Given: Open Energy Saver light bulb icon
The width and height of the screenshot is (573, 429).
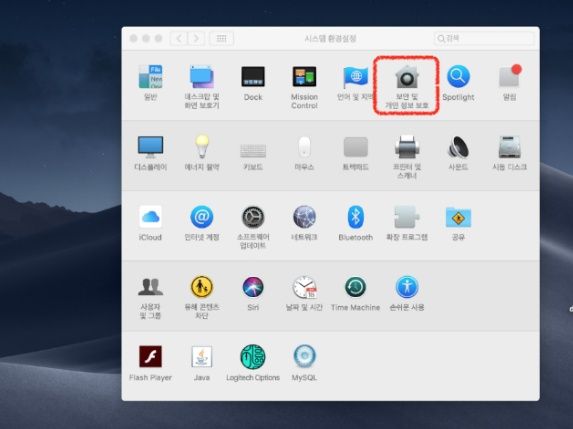Looking at the screenshot, I should pyautogui.click(x=202, y=147).
